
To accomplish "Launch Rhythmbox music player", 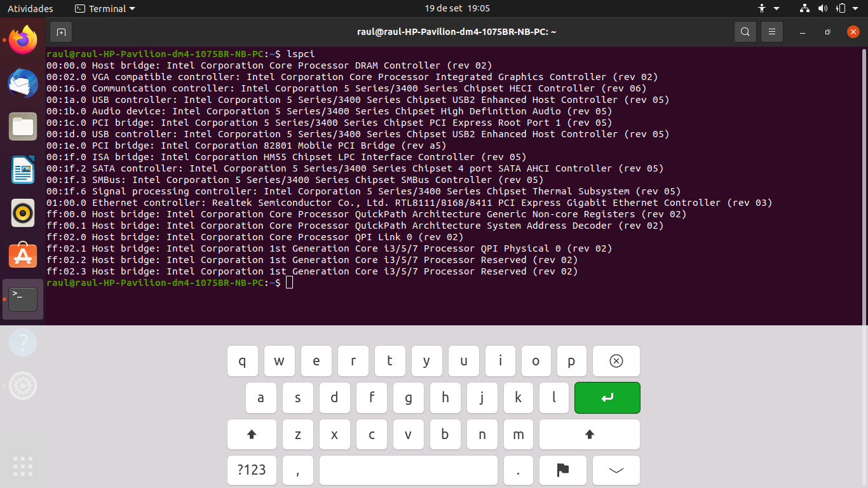I will (x=23, y=213).
